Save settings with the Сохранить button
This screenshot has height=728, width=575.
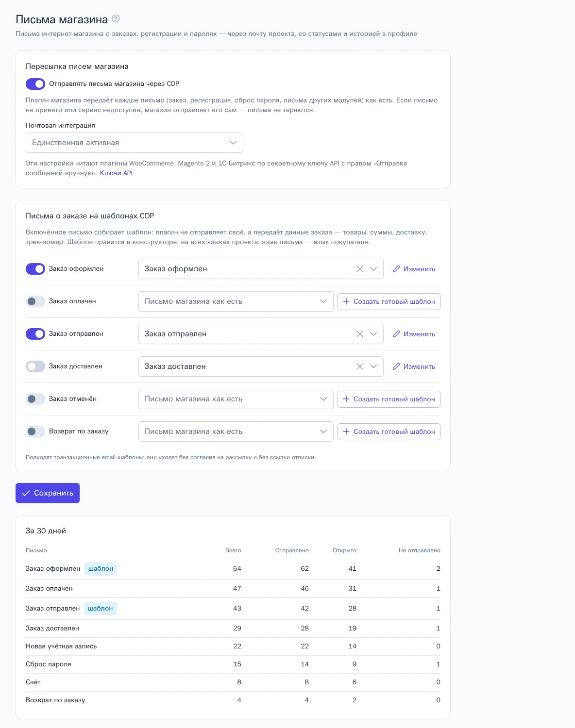[x=48, y=493]
